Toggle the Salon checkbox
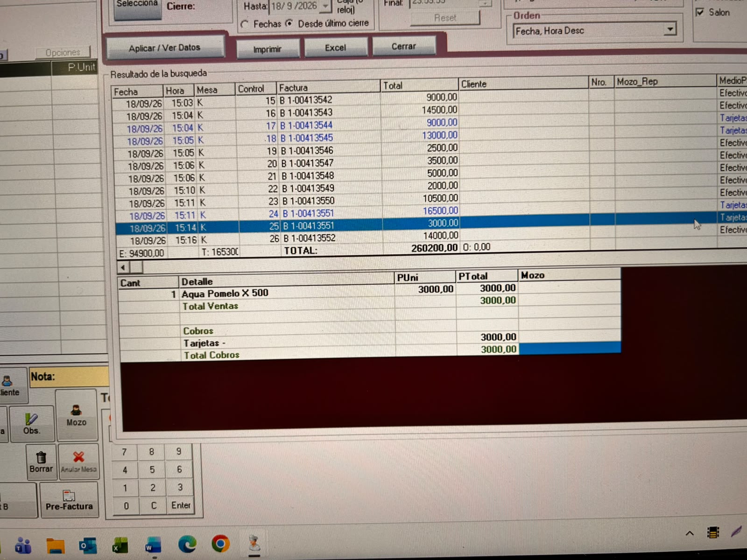This screenshot has height=560, width=747. [700, 12]
